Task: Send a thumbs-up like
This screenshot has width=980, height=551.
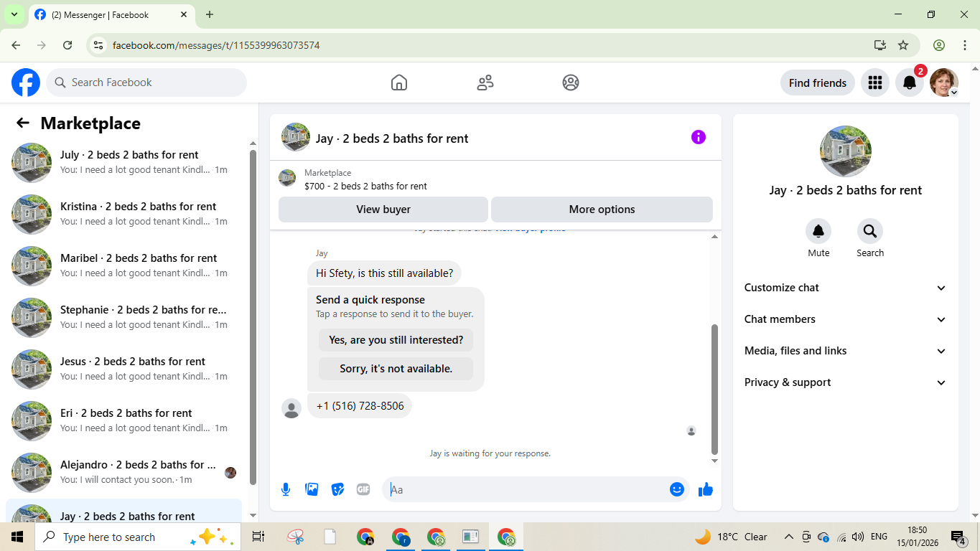Action: pos(706,489)
